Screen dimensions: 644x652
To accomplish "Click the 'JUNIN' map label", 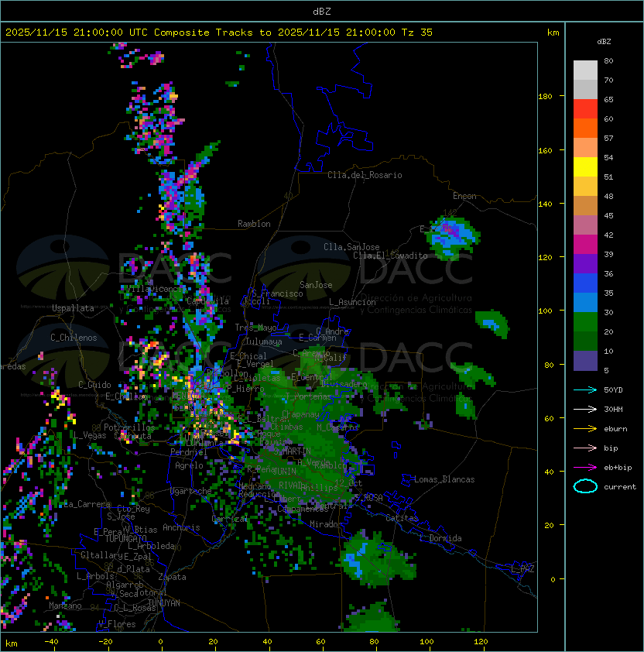I will tap(285, 471).
